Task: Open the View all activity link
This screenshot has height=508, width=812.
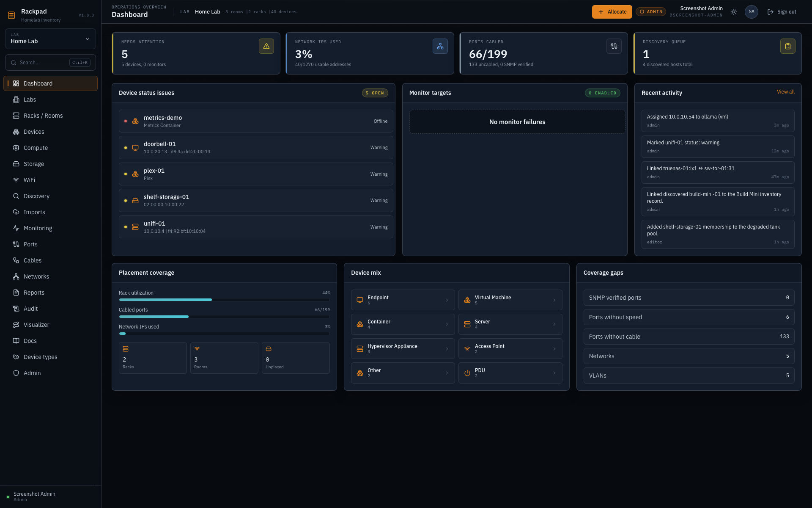Action: coord(785,92)
